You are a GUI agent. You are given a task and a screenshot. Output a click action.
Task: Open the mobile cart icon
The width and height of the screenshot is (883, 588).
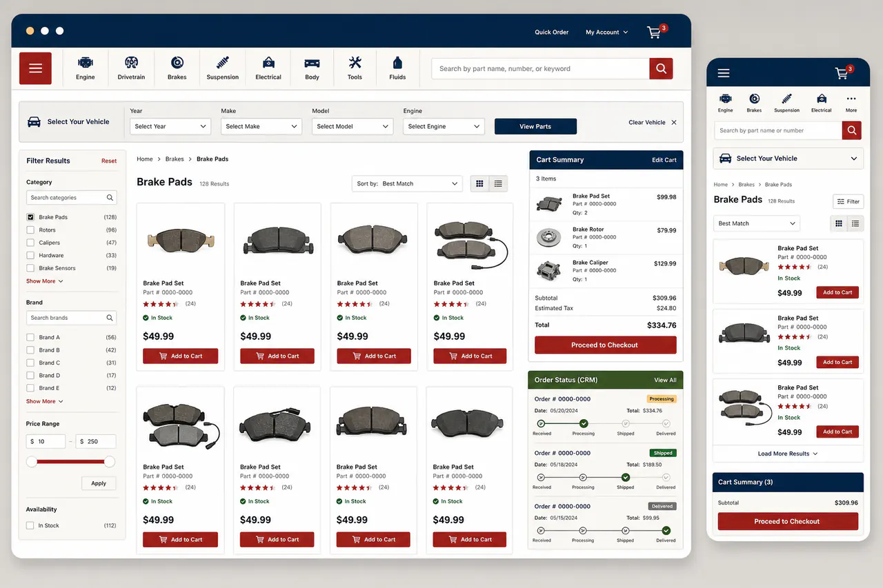pos(842,73)
